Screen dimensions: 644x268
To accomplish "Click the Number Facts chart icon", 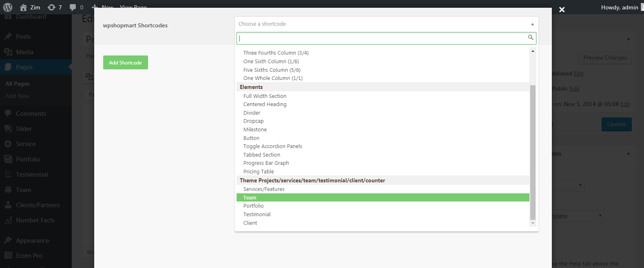I will (x=8, y=220).
